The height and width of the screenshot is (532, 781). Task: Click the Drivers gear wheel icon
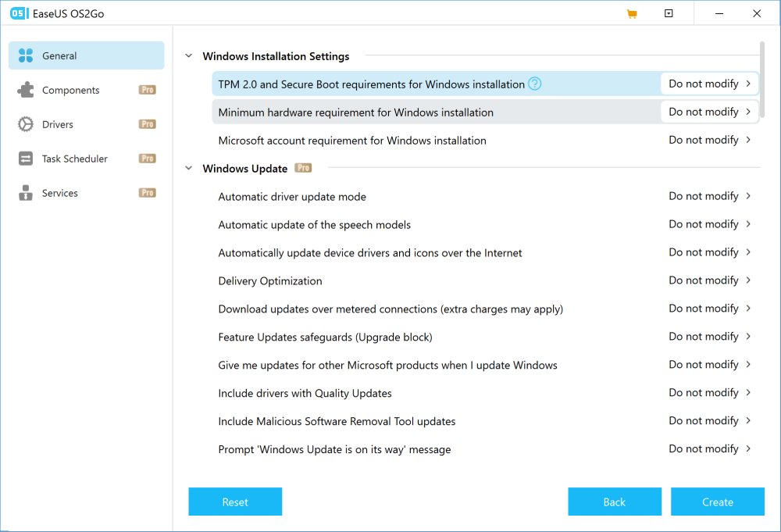pyautogui.click(x=26, y=124)
